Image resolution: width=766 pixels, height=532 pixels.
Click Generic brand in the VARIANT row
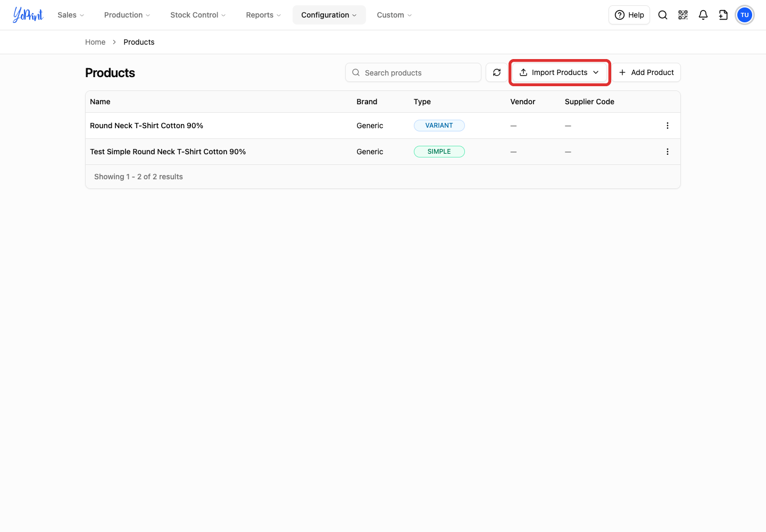coord(370,126)
